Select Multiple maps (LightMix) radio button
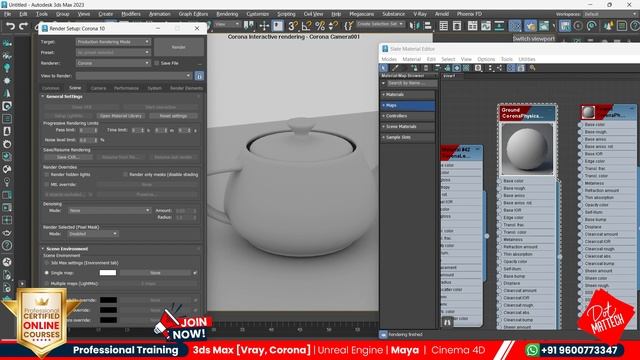This screenshot has width=640, height=360. (47, 283)
